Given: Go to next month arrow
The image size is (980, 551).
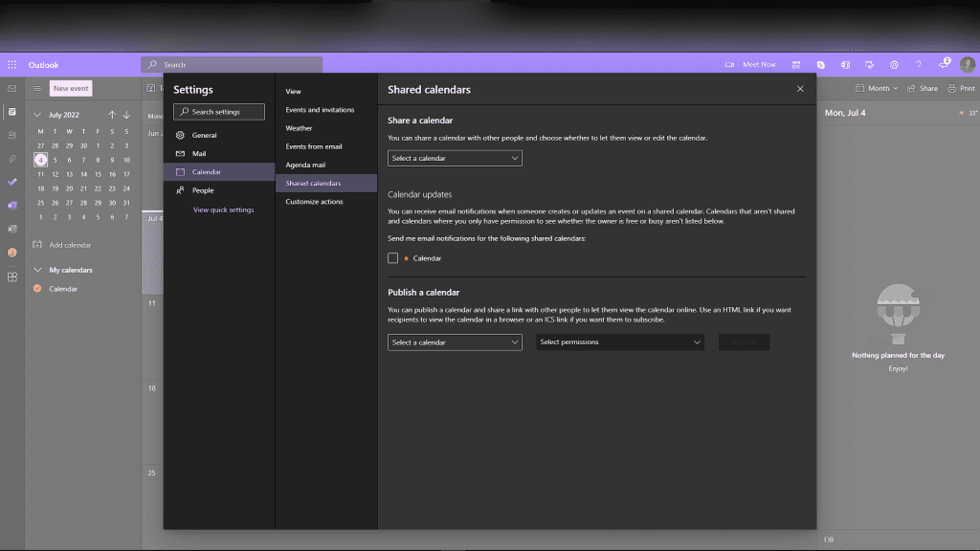Looking at the screenshot, I should [126, 115].
